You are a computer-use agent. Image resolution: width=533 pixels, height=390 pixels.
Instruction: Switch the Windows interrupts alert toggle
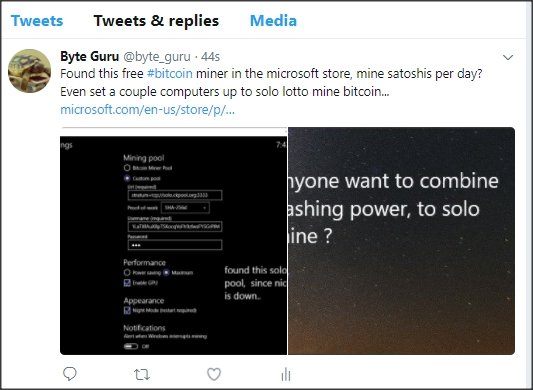point(131,346)
